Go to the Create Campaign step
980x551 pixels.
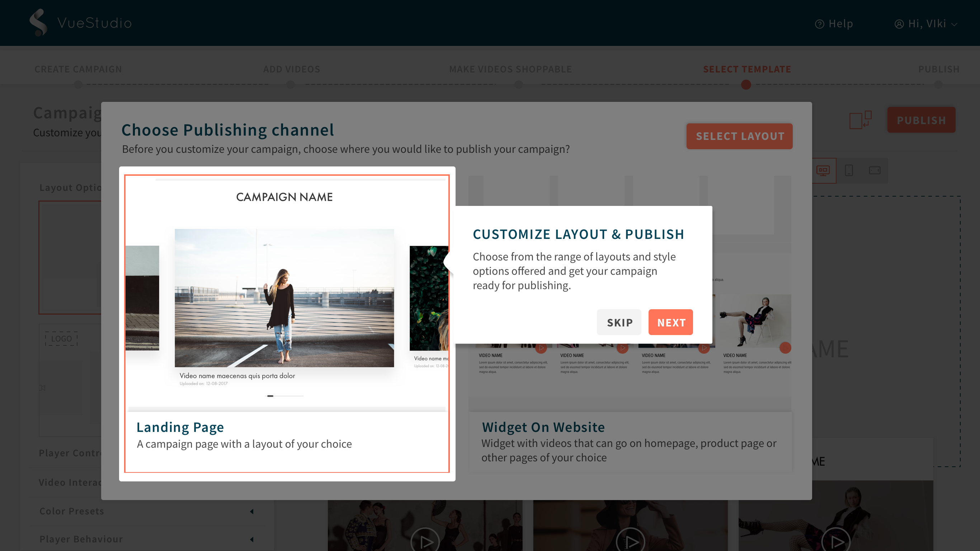point(78,69)
